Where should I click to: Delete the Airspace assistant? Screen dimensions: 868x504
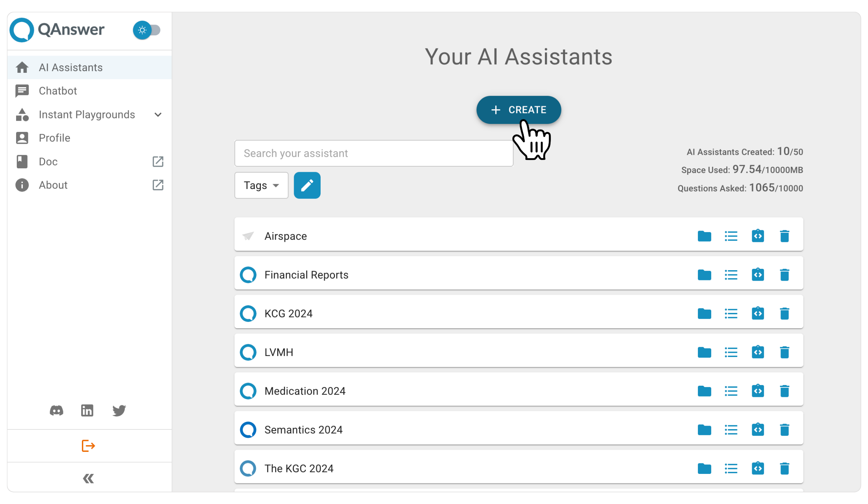783,235
